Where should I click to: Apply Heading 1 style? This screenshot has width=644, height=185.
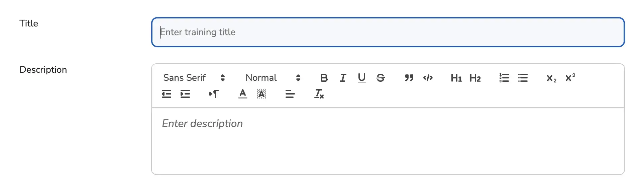click(456, 78)
